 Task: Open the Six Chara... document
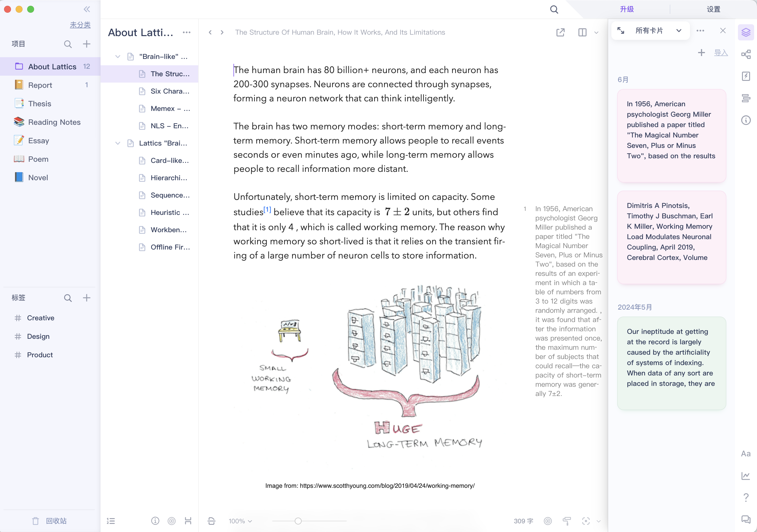149,91
